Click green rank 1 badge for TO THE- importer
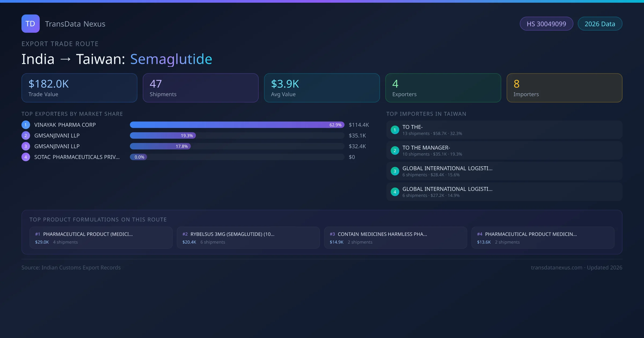Image resolution: width=644 pixels, height=338 pixels. (395, 130)
